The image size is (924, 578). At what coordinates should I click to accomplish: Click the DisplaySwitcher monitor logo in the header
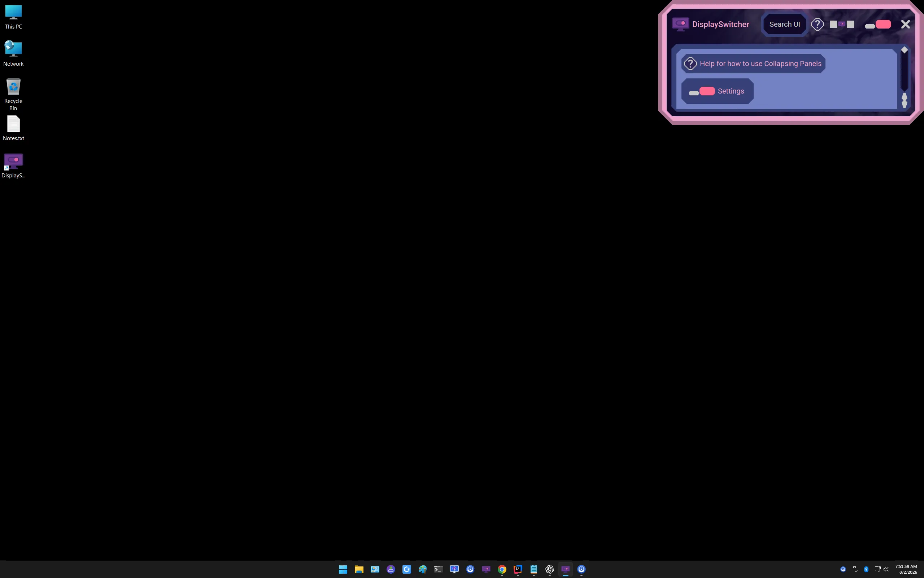[x=680, y=24]
